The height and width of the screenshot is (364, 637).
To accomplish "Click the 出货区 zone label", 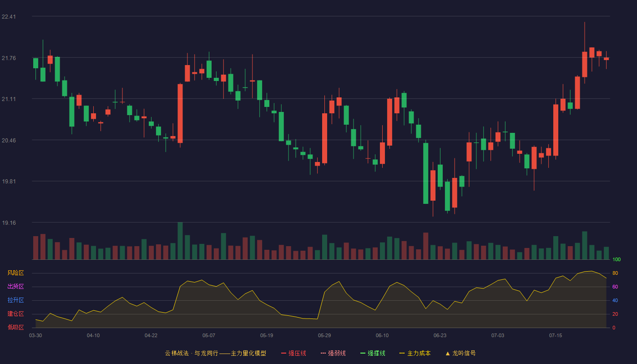I will pyautogui.click(x=15, y=287).
